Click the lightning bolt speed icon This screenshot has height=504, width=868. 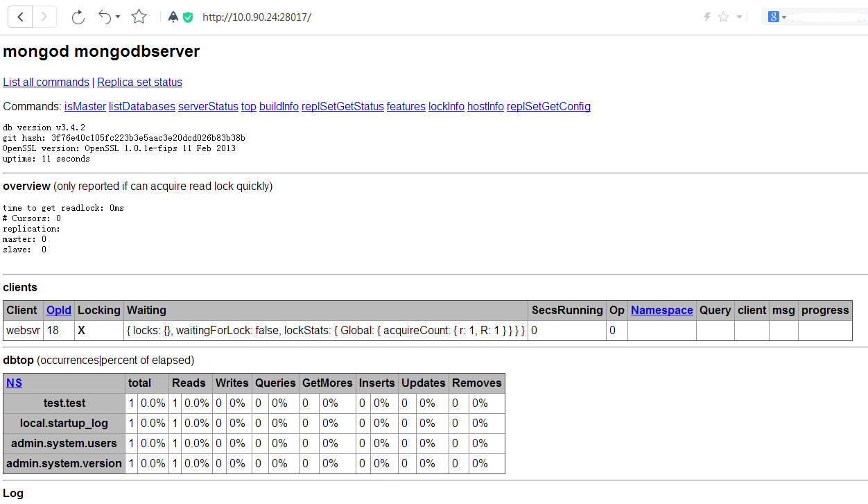[707, 17]
